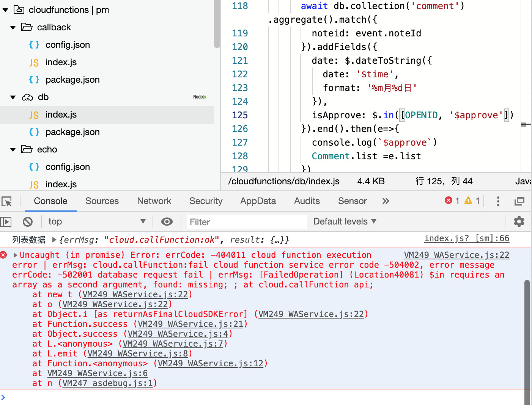Click the red error count icon

(x=449, y=201)
